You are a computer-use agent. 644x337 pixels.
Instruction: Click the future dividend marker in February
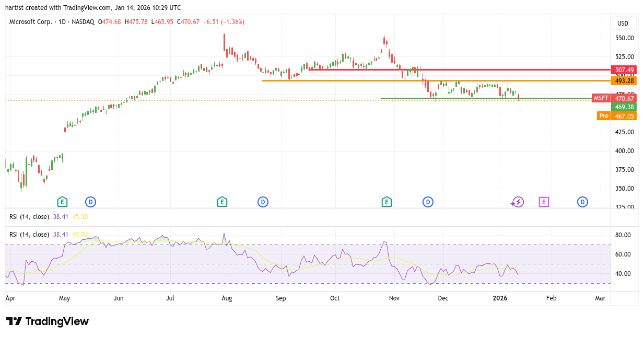[x=582, y=202]
